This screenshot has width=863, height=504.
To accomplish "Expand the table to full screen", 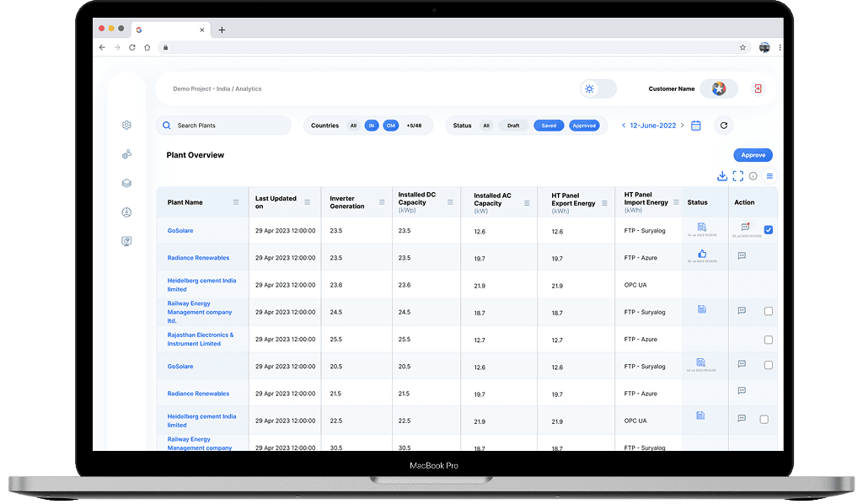I will (x=738, y=176).
